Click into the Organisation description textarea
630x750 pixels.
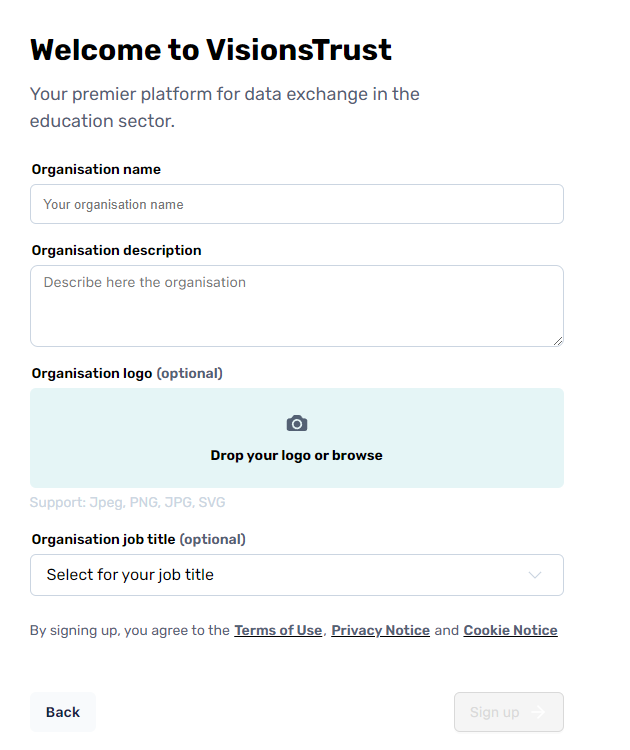pos(297,305)
